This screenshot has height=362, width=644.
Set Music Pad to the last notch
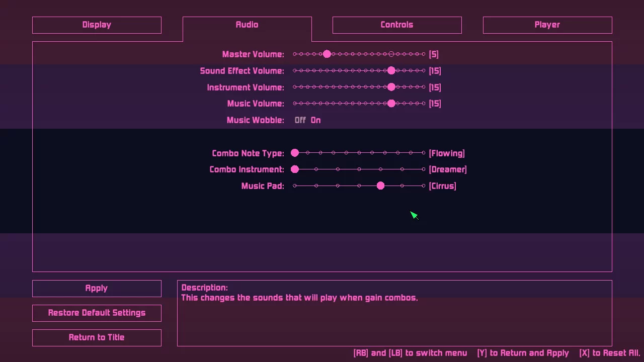point(424,186)
